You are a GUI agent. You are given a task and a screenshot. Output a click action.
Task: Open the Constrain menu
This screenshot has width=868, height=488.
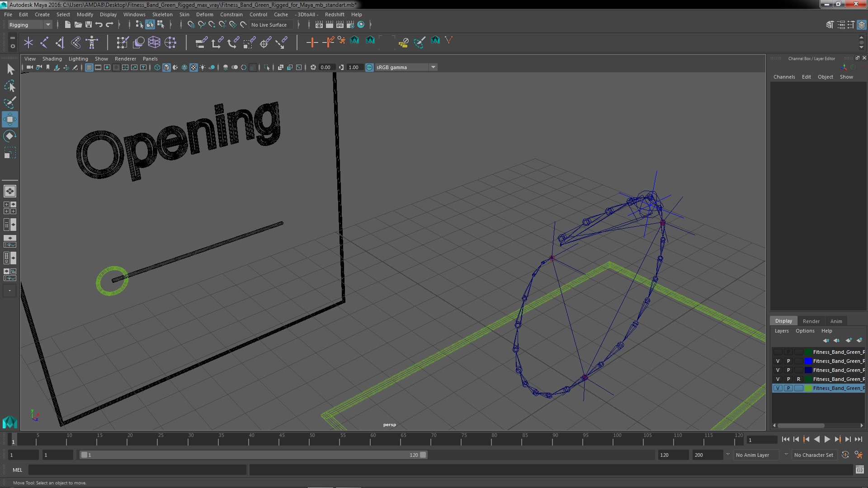(x=231, y=14)
